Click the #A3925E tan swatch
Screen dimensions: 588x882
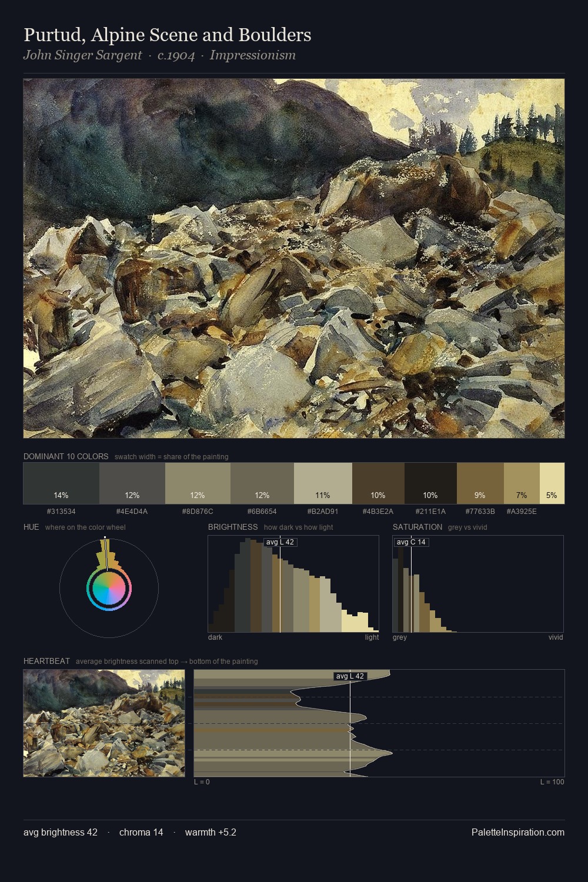522,483
